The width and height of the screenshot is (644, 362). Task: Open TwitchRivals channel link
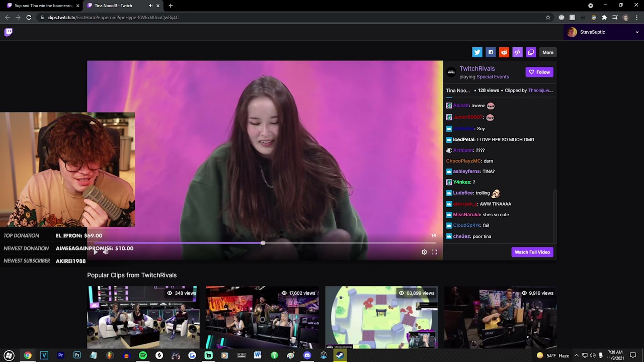(x=477, y=68)
